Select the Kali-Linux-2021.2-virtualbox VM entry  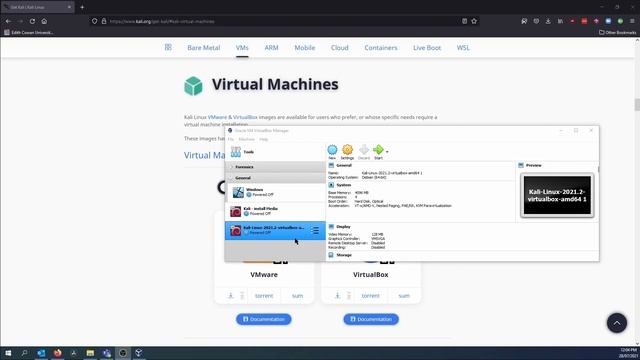(275, 230)
